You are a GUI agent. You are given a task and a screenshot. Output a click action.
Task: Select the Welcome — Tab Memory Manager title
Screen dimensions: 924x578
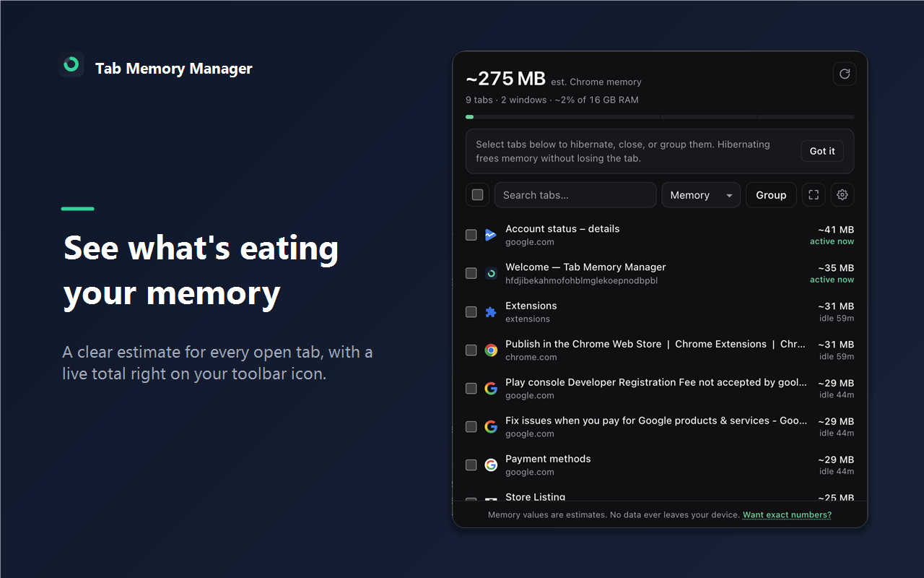(x=585, y=267)
